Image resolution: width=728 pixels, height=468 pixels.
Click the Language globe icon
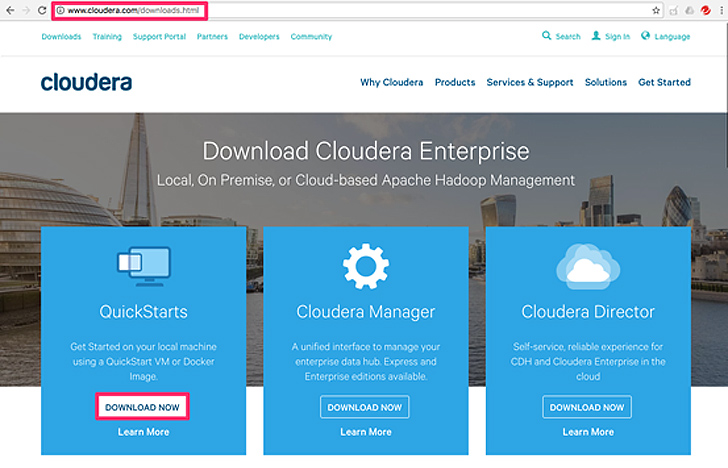[x=645, y=35]
